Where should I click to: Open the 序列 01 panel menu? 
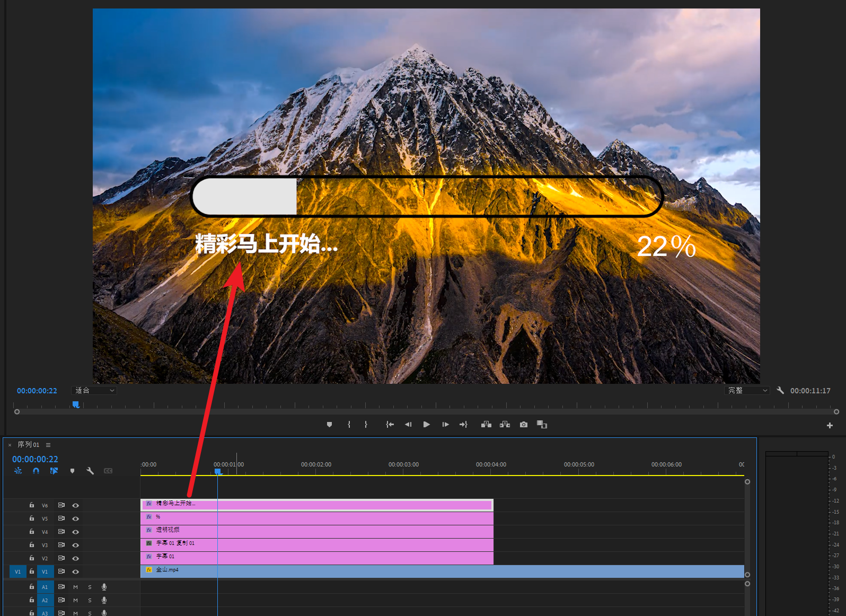tap(48, 445)
